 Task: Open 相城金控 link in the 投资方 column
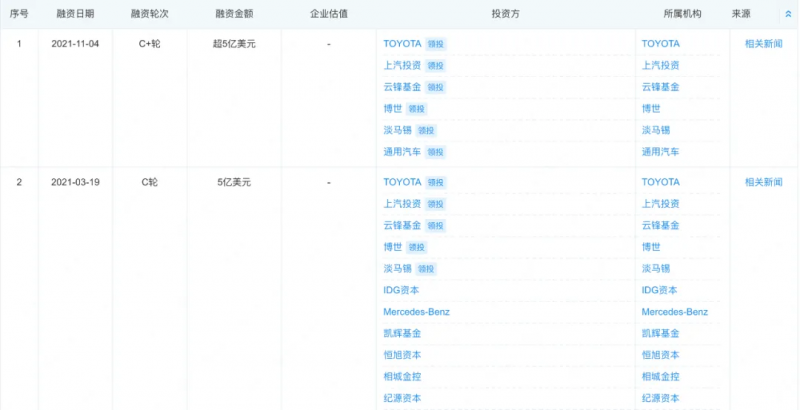click(402, 377)
